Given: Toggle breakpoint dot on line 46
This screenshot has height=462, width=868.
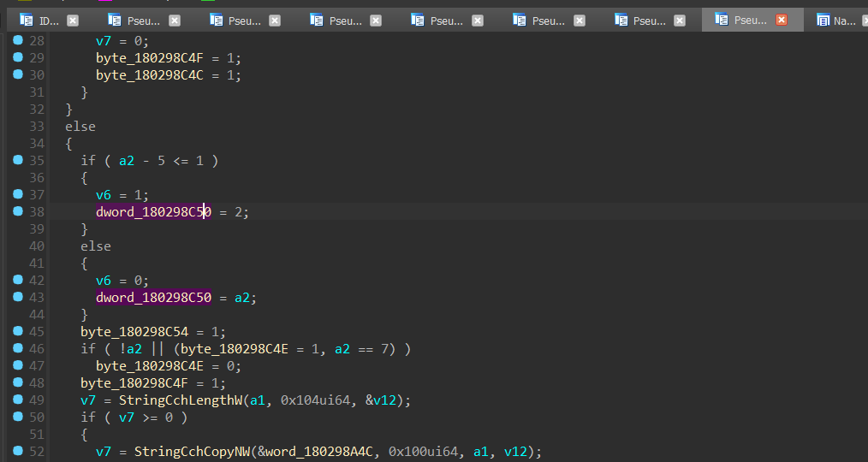Looking at the screenshot, I should coord(18,348).
